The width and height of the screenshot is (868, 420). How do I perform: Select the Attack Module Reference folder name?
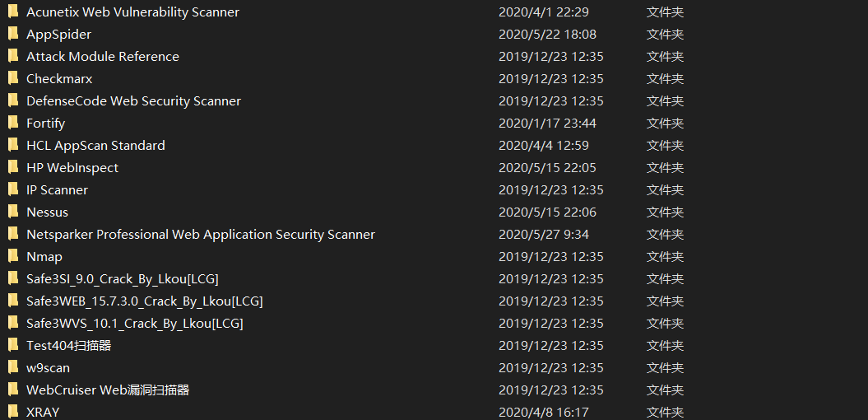tap(102, 57)
